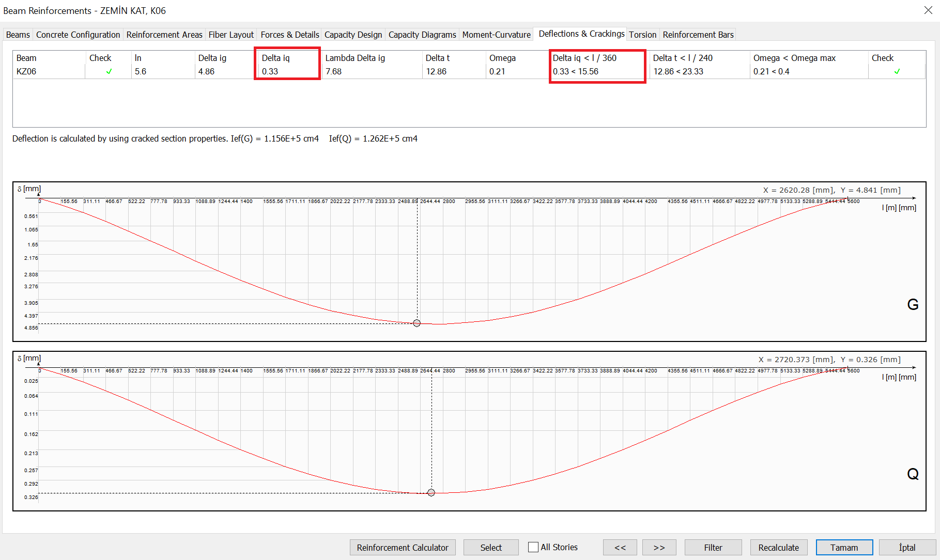Advance to next beam using >> button
Image resolution: width=940 pixels, height=560 pixels.
pyautogui.click(x=659, y=547)
